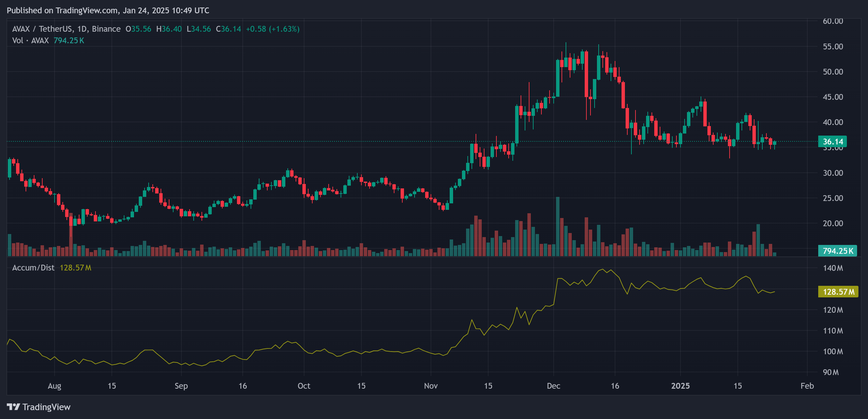
Task: Click the published on TradingView.com header text
Action: (108, 11)
